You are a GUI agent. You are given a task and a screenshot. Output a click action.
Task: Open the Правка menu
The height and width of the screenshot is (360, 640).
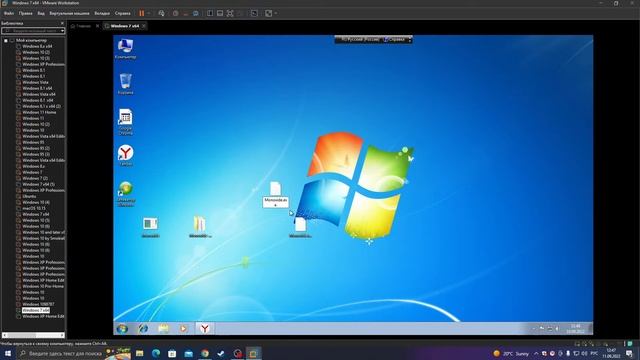click(25, 13)
